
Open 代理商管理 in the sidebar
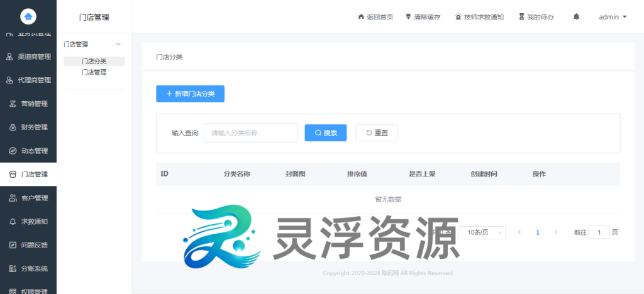28,80
